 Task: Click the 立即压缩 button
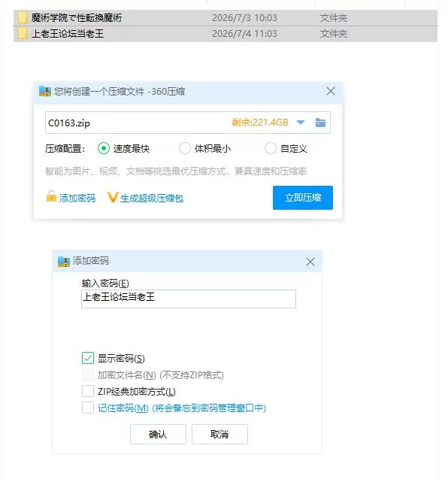pyautogui.click(x=303, y=198)
